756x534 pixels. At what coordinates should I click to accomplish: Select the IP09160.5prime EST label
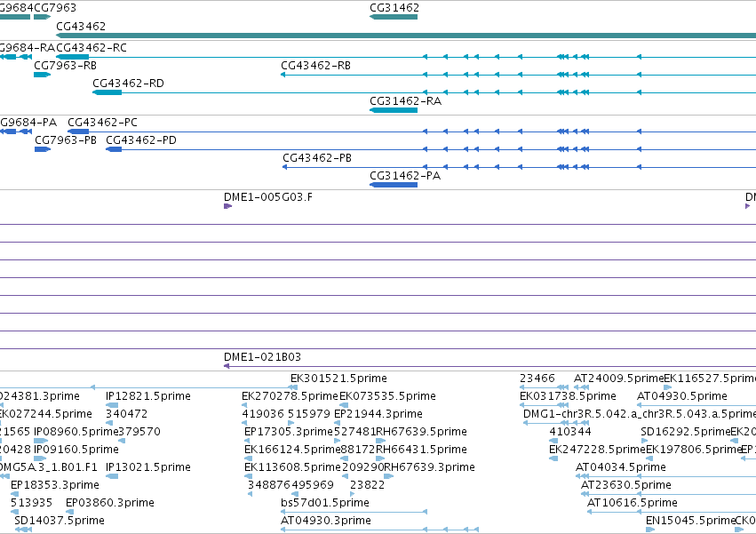[x=76, y=450]
